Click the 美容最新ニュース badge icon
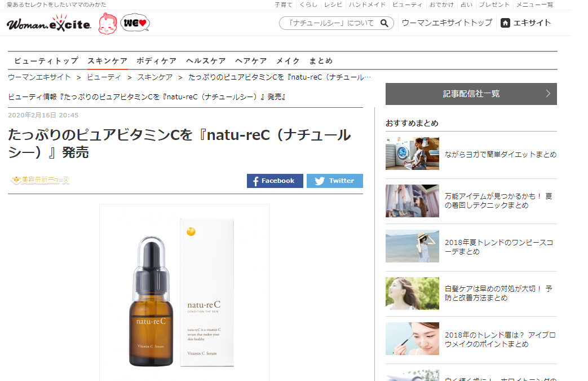588x381 pixels. pyautogui.click(x=40, y=181)
